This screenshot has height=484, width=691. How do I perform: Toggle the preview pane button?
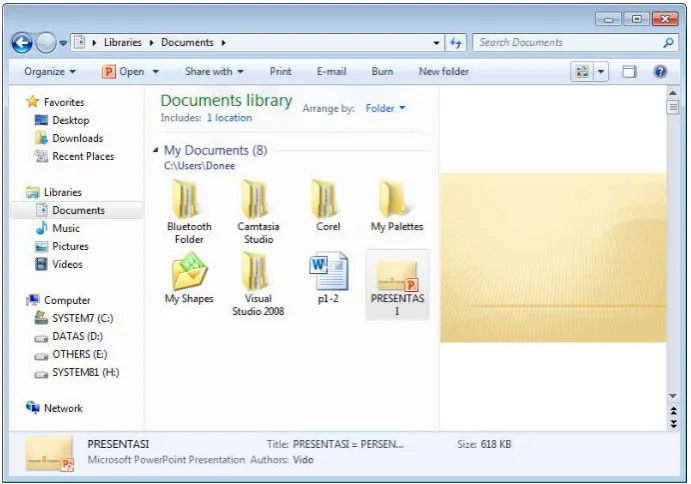(x=629, y=71)
